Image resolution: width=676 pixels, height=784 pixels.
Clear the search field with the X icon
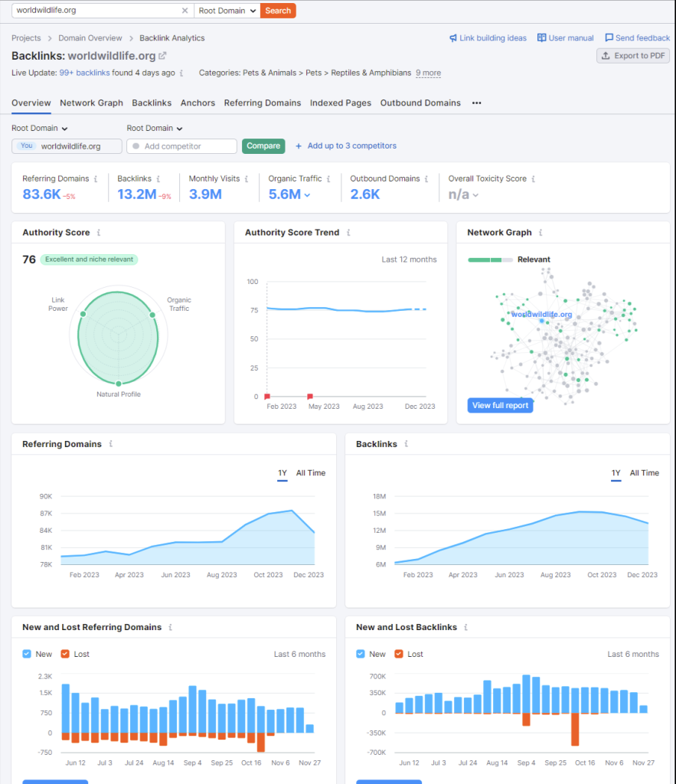click(185, 11)
